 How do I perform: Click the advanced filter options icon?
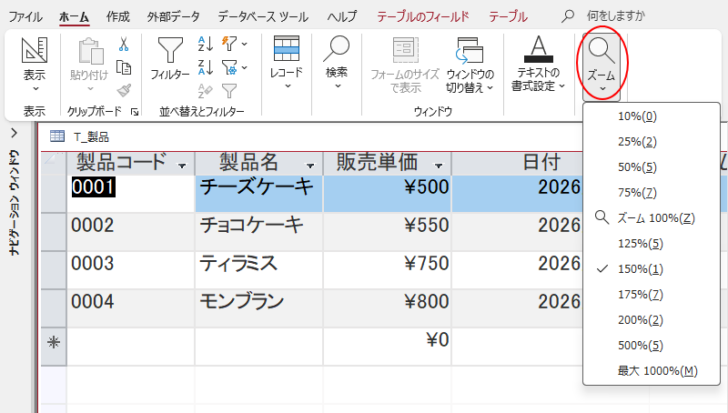[229, 68]
